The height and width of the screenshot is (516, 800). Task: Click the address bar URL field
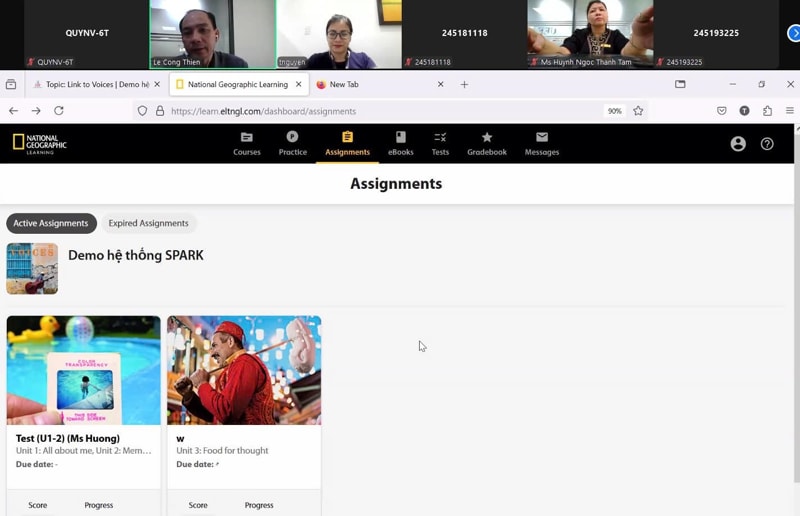(x=380, y=111)
